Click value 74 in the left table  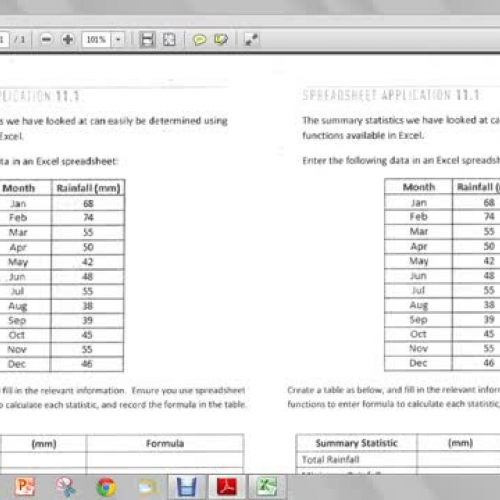coord(88,218)
